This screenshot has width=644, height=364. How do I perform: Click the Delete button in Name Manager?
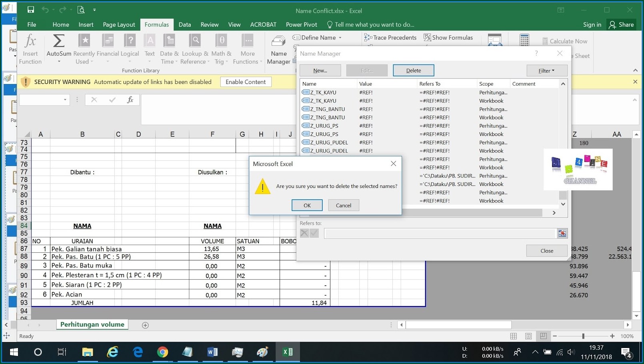tap(414, 70)
